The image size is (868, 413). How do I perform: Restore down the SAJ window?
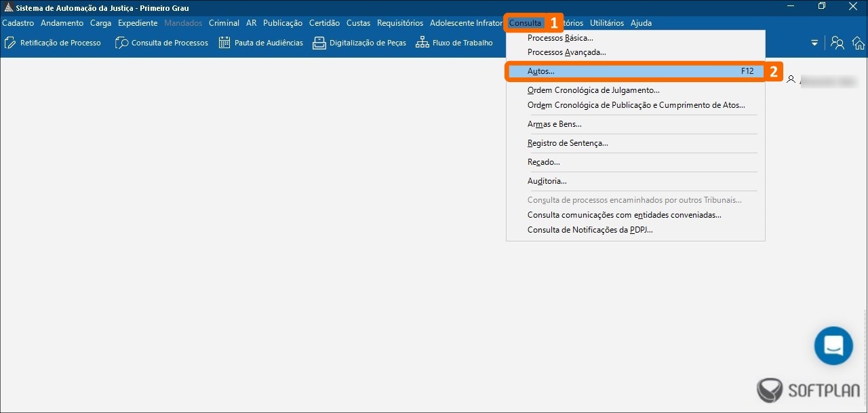pos(822,7)
